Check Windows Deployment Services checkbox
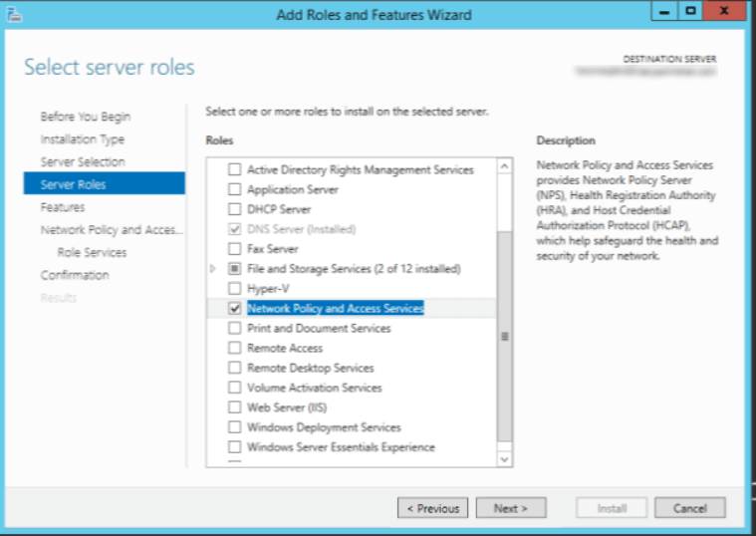 (235, 427)
